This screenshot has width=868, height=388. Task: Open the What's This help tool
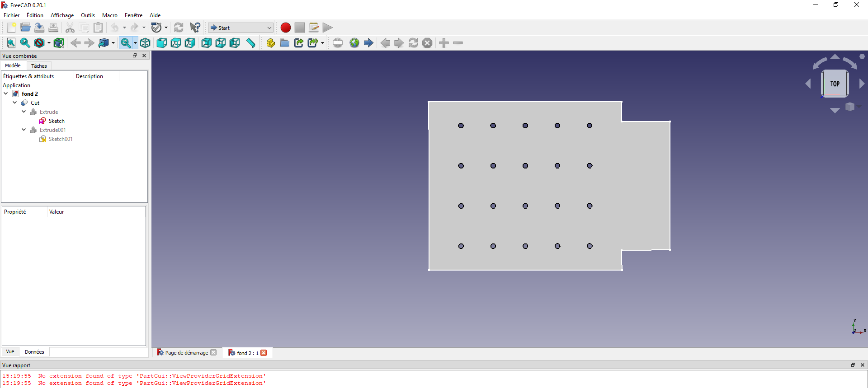pos(195,28)
